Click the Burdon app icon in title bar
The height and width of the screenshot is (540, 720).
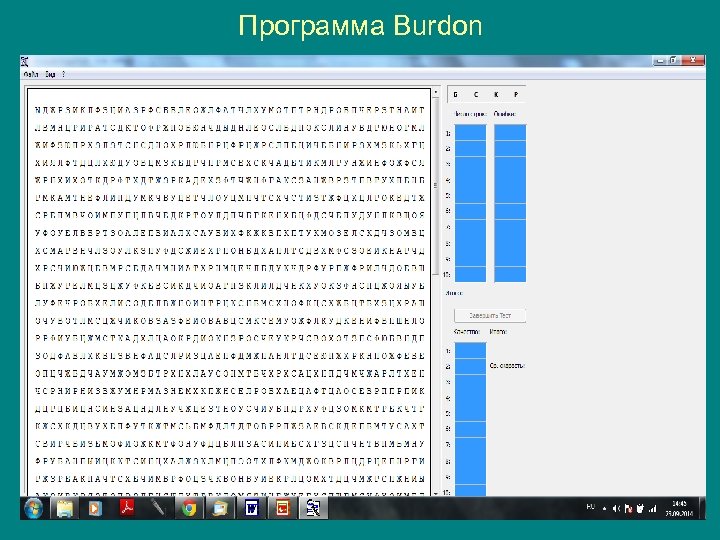(x=25, y=61)
